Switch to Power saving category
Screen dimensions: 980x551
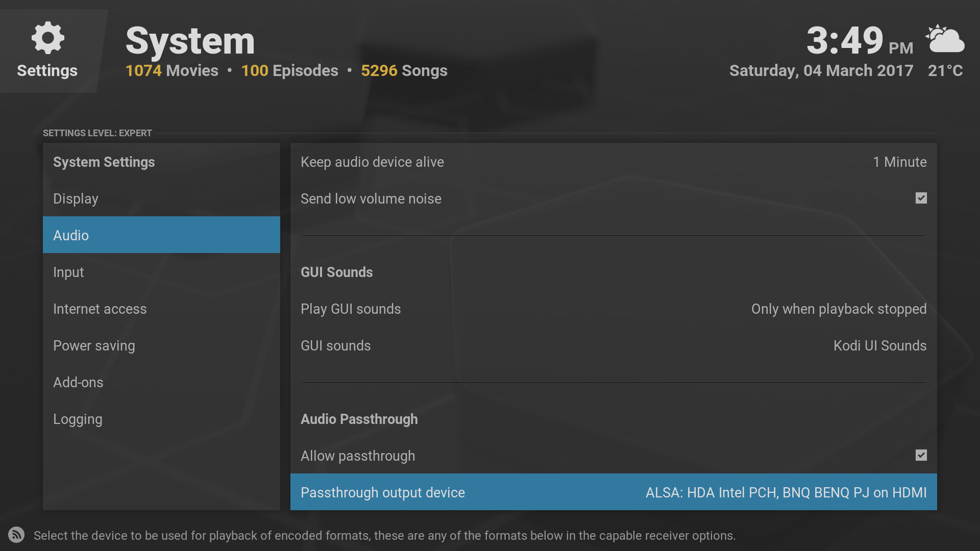click(x=94, y=346)
